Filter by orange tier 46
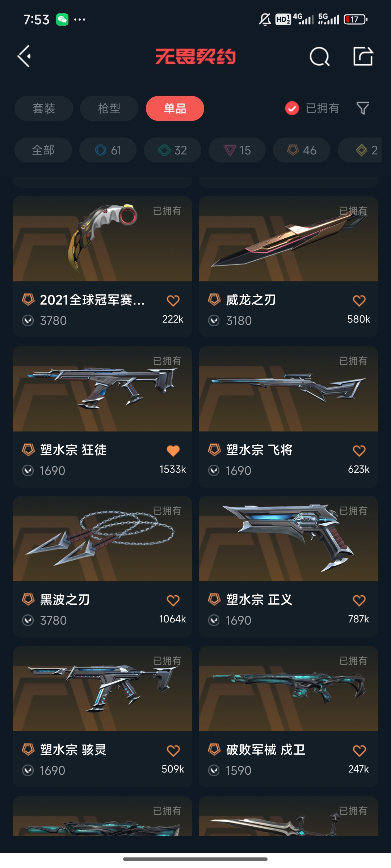The height and width of the screenshot is (868, 391). pos(302,150)
